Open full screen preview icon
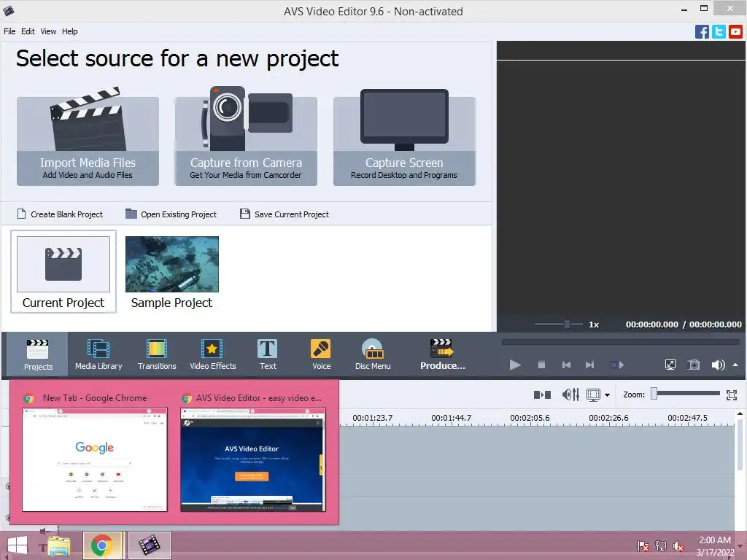The image size is (747, 560). 670,365
